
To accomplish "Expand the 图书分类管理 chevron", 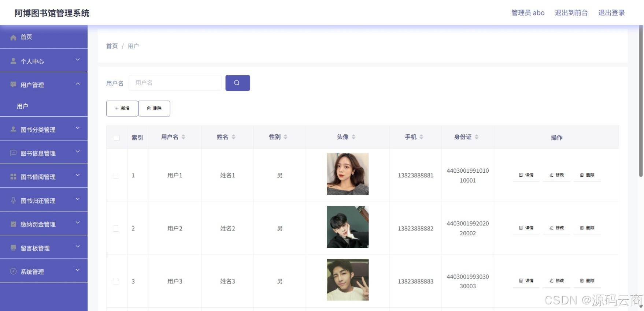I will tap(78, 128).
